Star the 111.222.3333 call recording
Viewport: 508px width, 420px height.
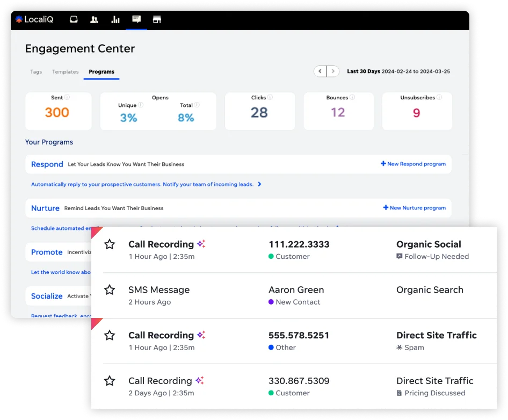coord(110,244)
